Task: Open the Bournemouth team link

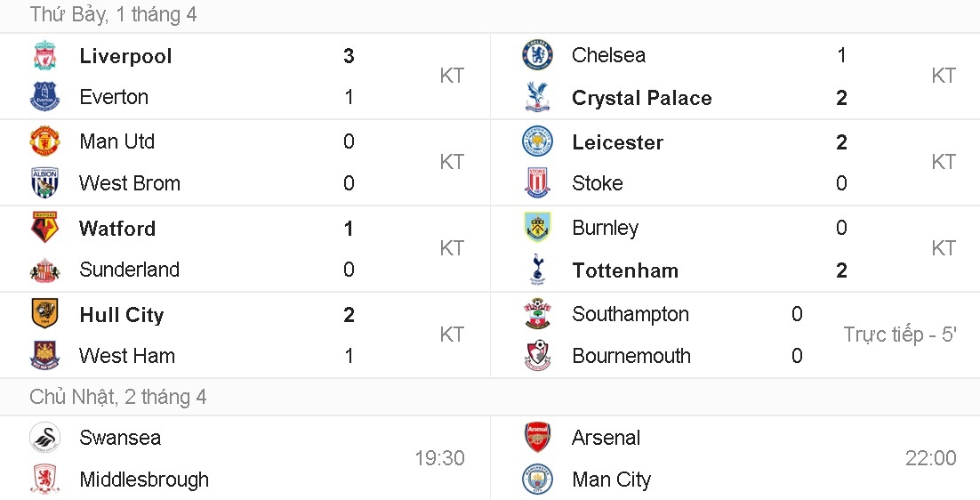Action: (631, 356)
